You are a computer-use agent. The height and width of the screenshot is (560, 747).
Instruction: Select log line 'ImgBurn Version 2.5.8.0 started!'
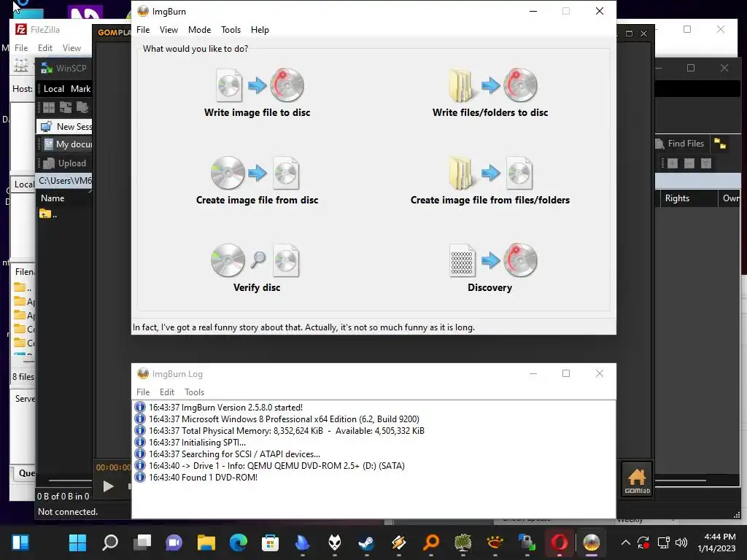click(x=226, y=408)
